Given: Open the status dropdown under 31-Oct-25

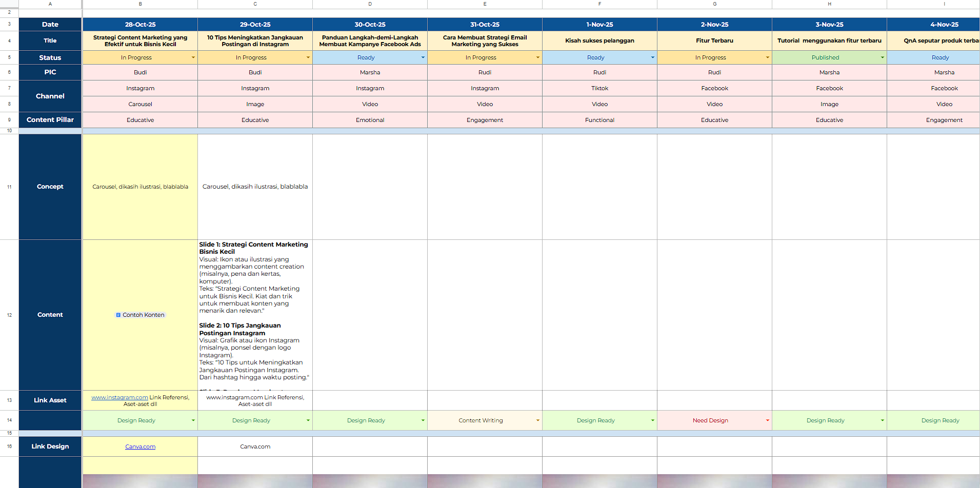Looking at the screenshot, I should coord(538,57).
